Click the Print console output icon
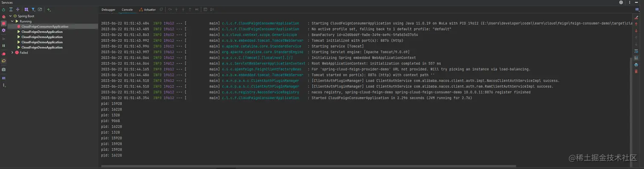 coord(636,65)
